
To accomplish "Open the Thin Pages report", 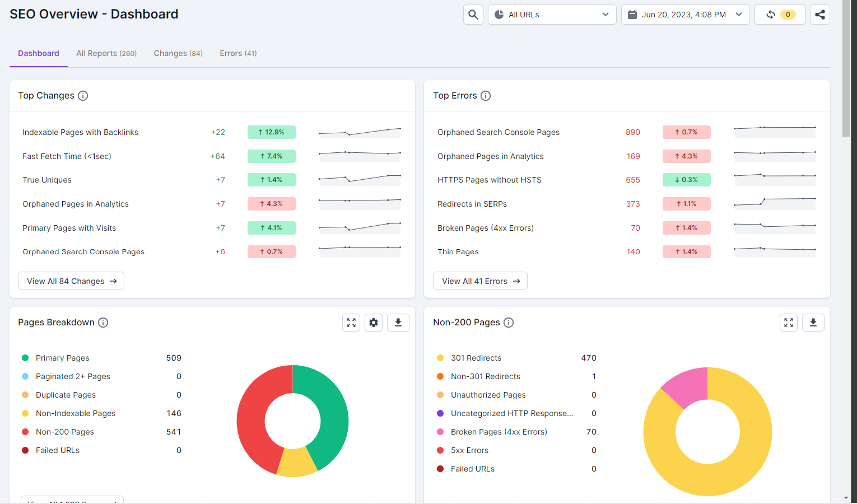I will pyautogui.click(x=458, y=252).
